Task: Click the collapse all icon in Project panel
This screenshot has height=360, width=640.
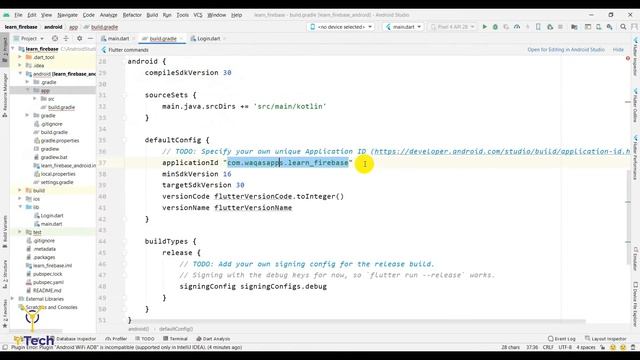Action: coord(66,38)
